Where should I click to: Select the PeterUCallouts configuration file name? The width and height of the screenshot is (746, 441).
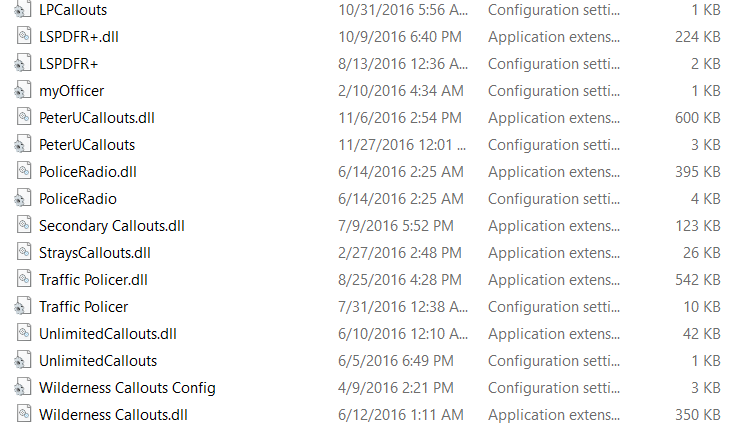coord(87,144)
